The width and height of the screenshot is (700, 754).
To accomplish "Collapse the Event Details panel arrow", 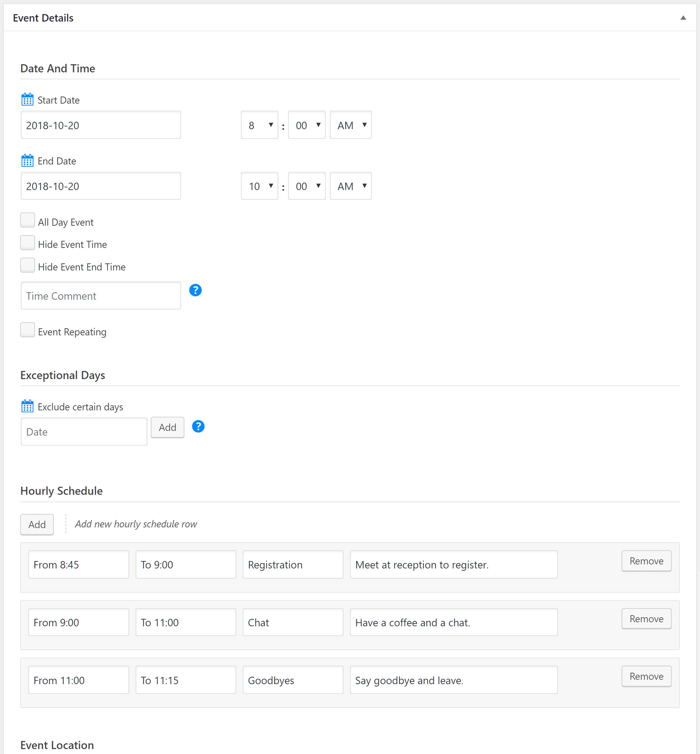I will [x=683, y=18].
